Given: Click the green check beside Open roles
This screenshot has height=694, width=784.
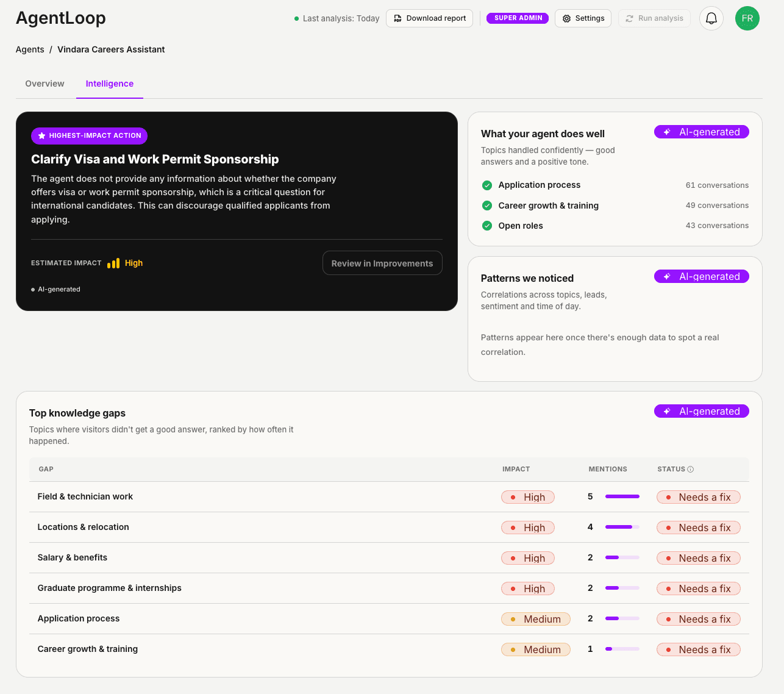Looking at the screenshot, I should pyautogui.click(x=487, y=226).
